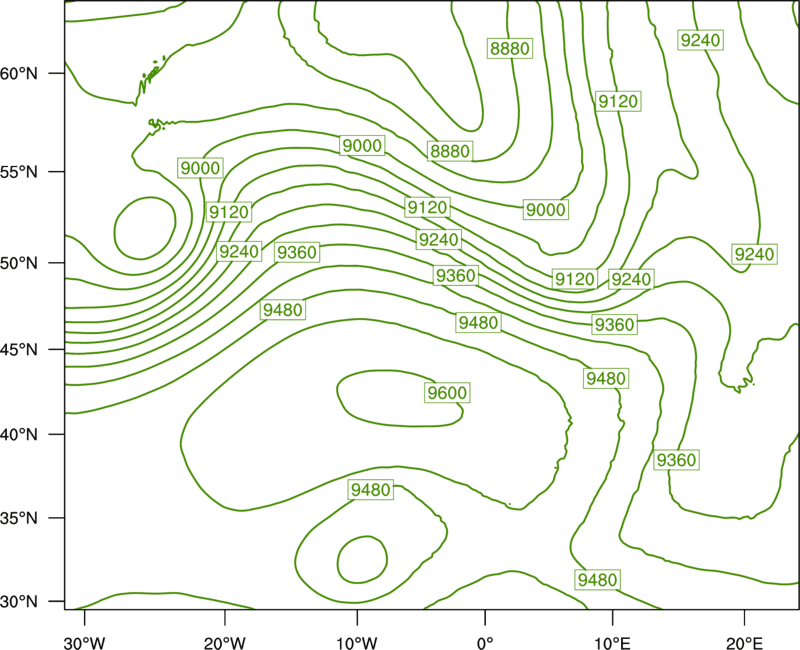Click the 9120 label below top-right 9240
This screenshot has width=800, height=650.
click(618, 101)
